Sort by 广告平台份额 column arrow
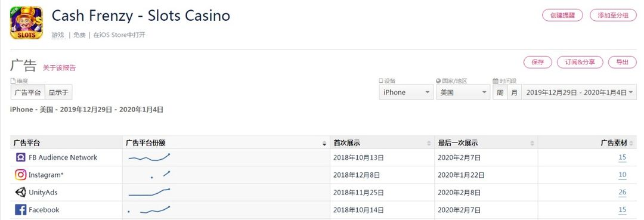Image resolution: width=644 pixels, height=220 pixels. (x=324, y=143)
